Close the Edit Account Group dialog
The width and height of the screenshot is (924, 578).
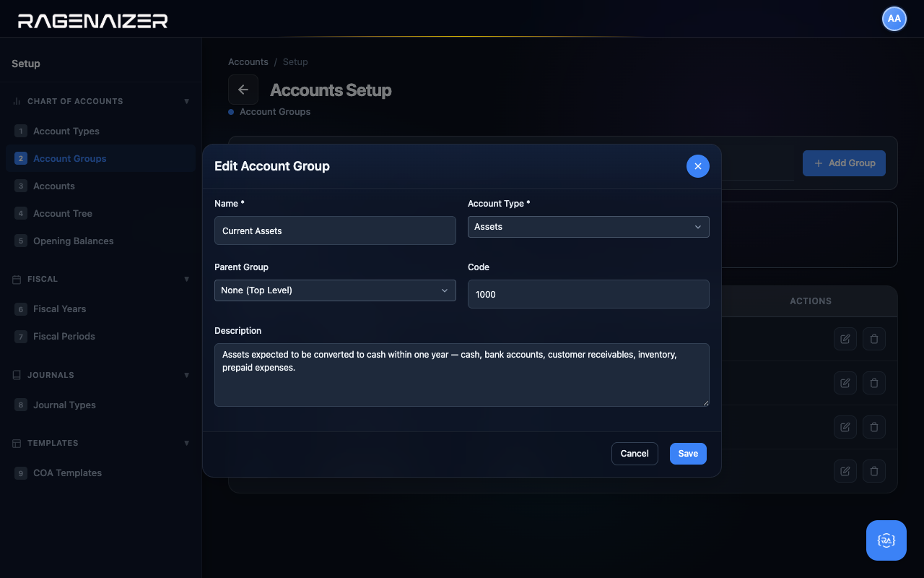tap(697, 166)
